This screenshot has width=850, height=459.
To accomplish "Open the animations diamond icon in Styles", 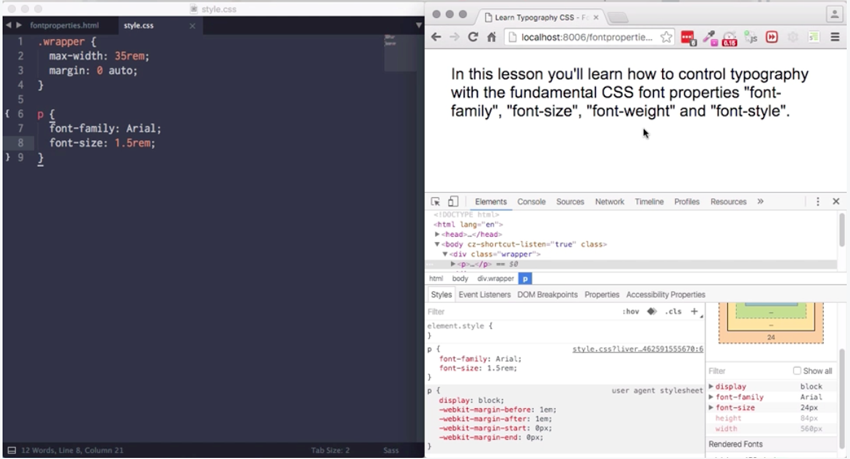I will click(x=652, y=312).
